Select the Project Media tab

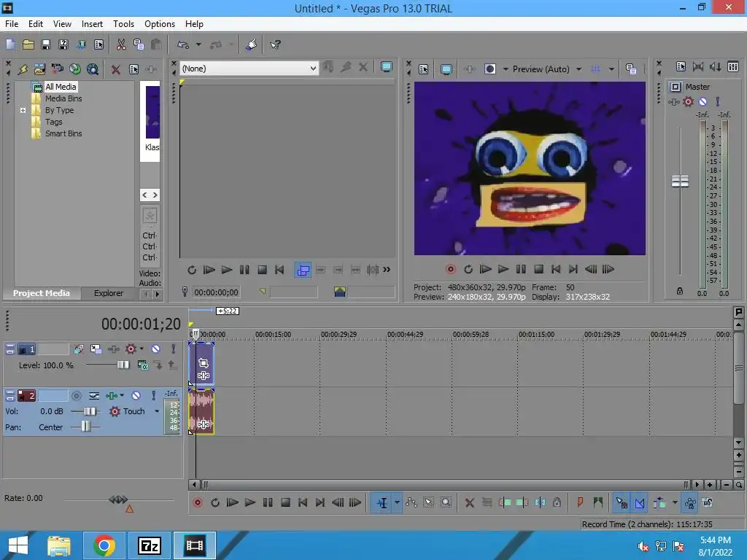pos(42,293)
